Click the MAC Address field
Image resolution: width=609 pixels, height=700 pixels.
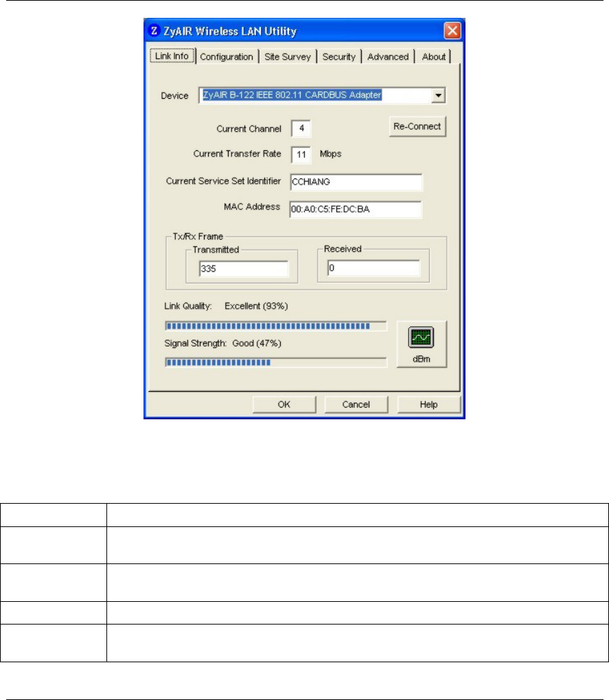click(x=356, y=209)
